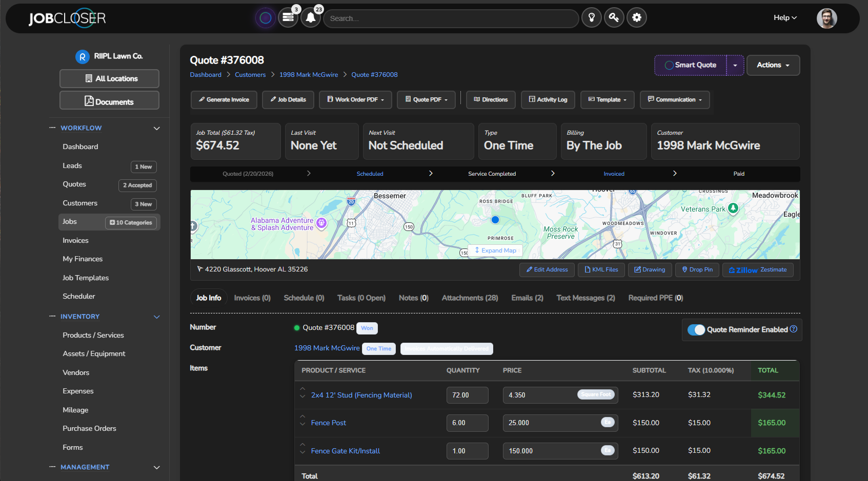Screen dimensions: 868x481
Task: Open Documents from the sidebar
Action: coord(109,100)
